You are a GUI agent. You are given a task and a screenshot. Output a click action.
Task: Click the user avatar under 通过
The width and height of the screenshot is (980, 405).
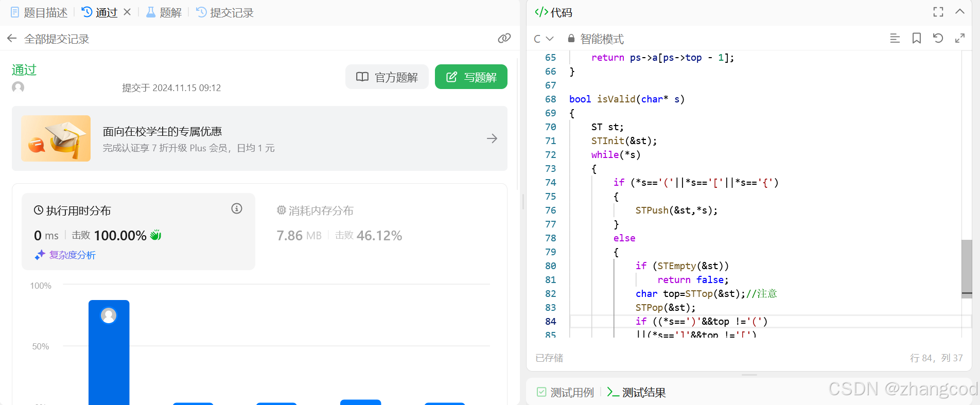(x=18, y=87)
